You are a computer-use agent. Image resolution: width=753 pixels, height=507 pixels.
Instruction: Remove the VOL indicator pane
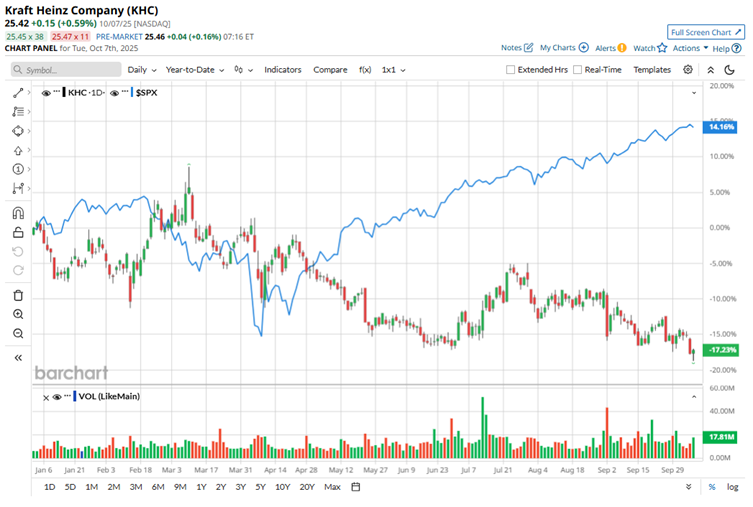tap(46, 398)
